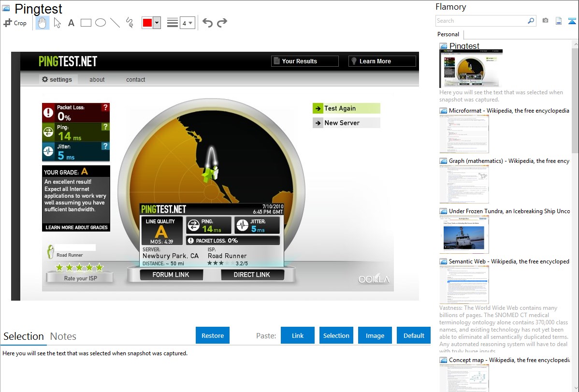Click the Flamory search box

pyautogui.click(x=481, y=21)
